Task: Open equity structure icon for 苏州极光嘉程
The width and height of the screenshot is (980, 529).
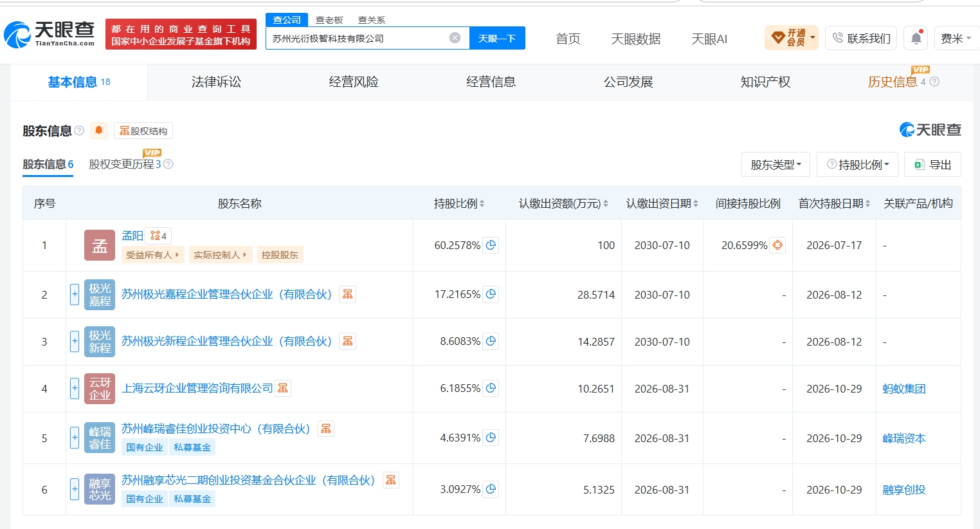Action: point(348,294)
